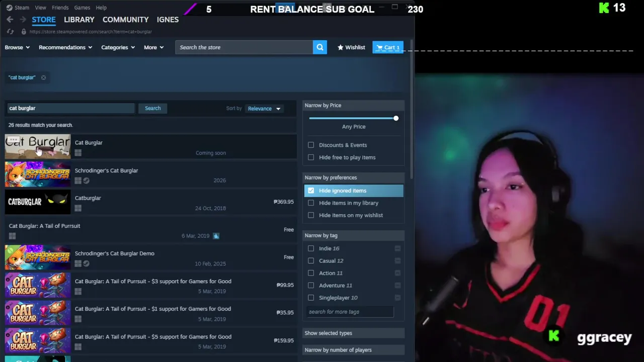The width and height of the screenshot is (644, 362).
Task: Check Hide items on my wishlist
Action: point(311,215)
